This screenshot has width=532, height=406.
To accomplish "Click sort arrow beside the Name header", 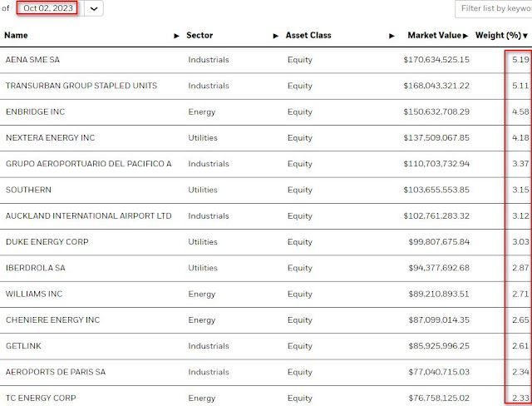I will coord(176,36).
